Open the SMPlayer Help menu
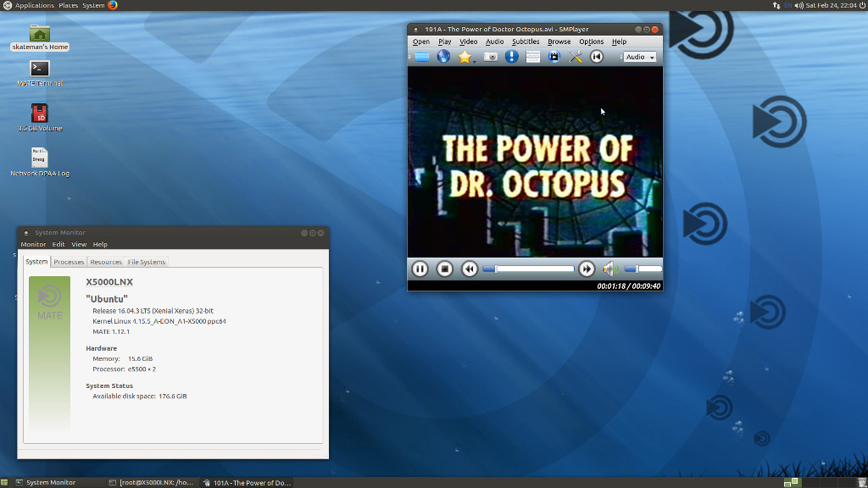Viewport: 868px width, 488px height. pyautogui.click(x=619, y=42)
